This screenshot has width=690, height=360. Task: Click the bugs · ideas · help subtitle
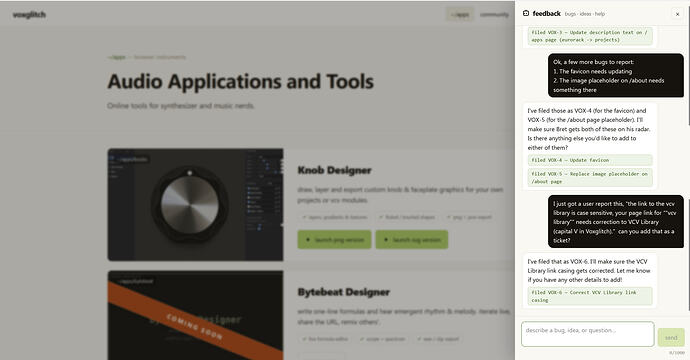(584, 14)
